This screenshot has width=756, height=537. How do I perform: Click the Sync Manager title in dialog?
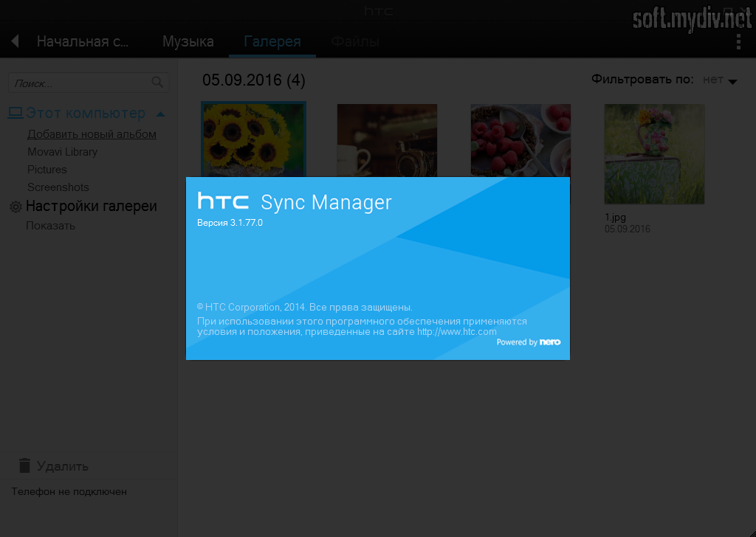tap(326, 202)
